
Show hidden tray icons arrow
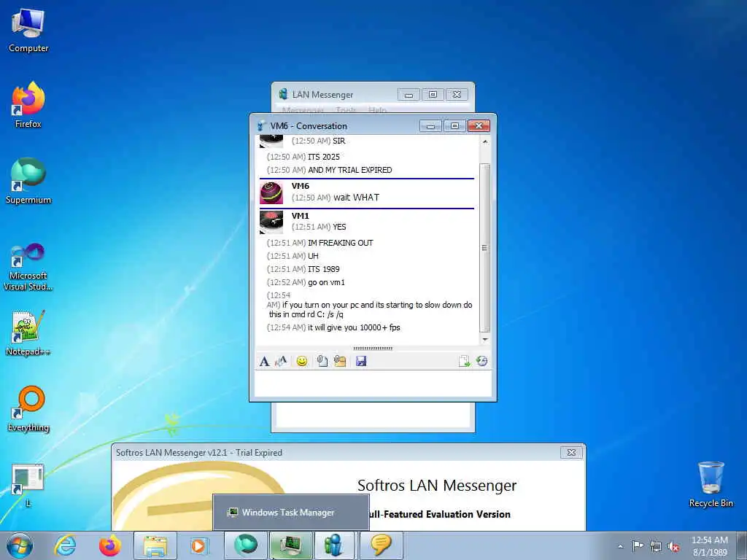[620, 546]
